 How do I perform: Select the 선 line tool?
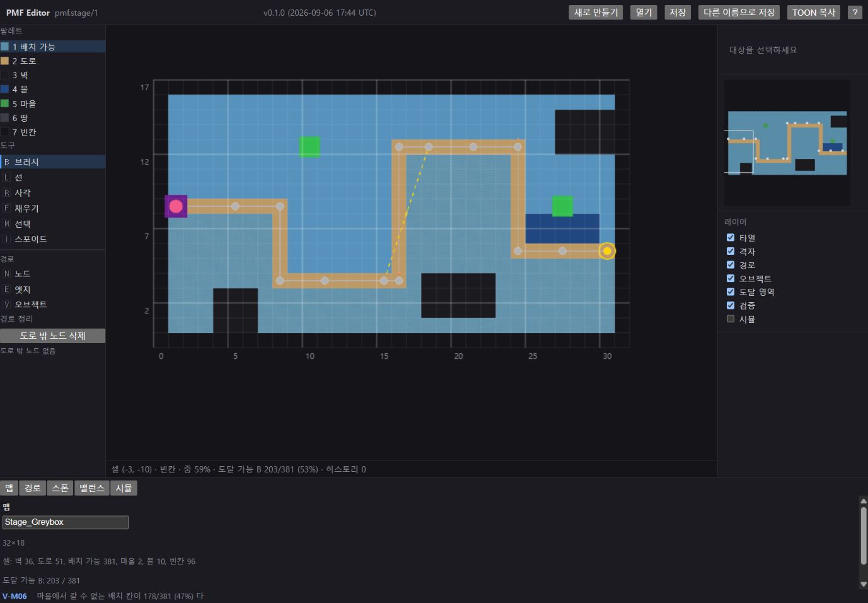(52, 177)
